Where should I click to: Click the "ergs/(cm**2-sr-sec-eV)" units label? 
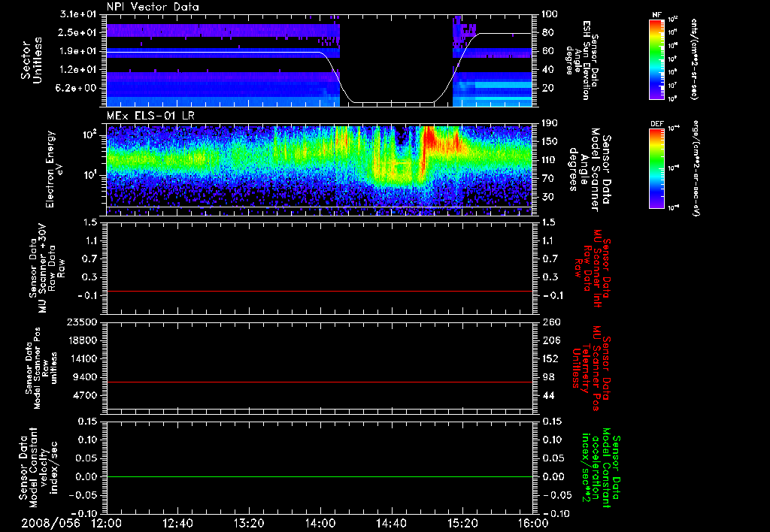coord(695,168)
